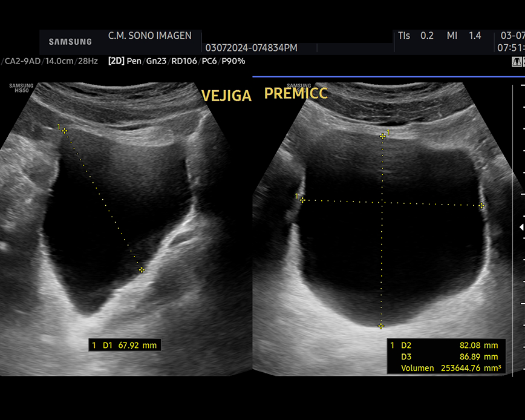
Task: Select the VEJIGA text annotation
Action: tap(226, 96)
